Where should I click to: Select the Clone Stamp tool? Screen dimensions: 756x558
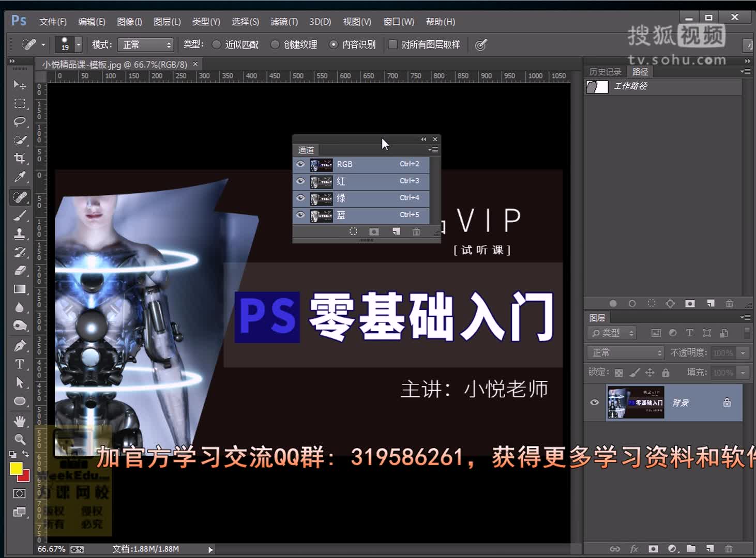(20, 234)
